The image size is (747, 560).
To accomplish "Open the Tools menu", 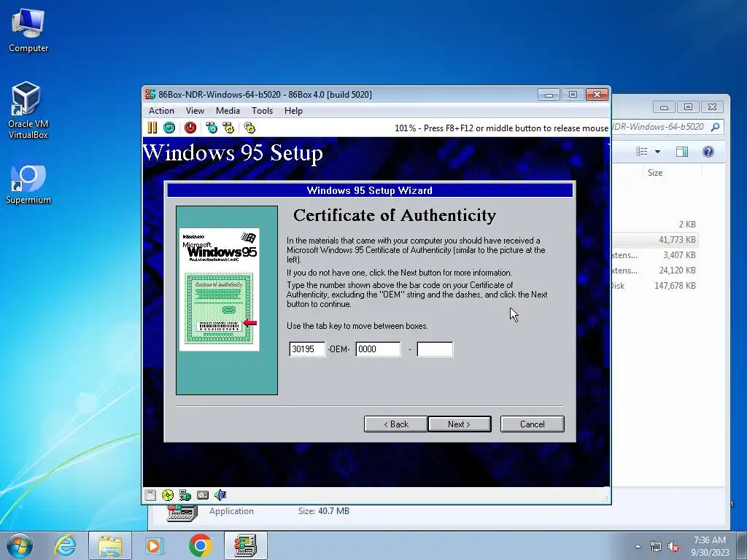I will pos(262,111).
